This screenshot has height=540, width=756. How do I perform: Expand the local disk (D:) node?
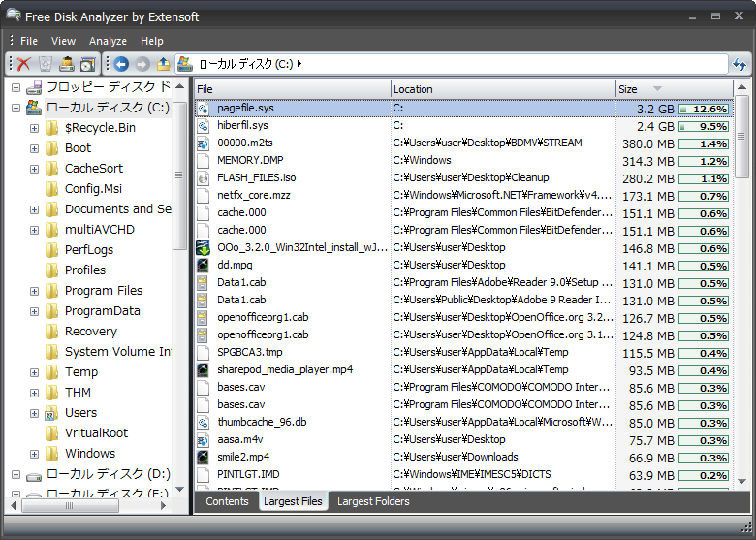click(x=16, y=474)
